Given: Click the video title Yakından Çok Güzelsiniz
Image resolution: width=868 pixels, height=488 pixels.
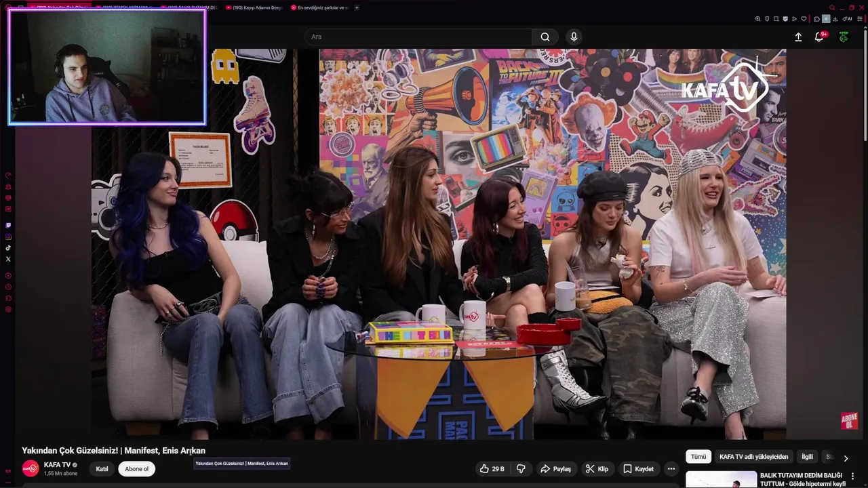Looking at the screenshot, I should point(113,451).
